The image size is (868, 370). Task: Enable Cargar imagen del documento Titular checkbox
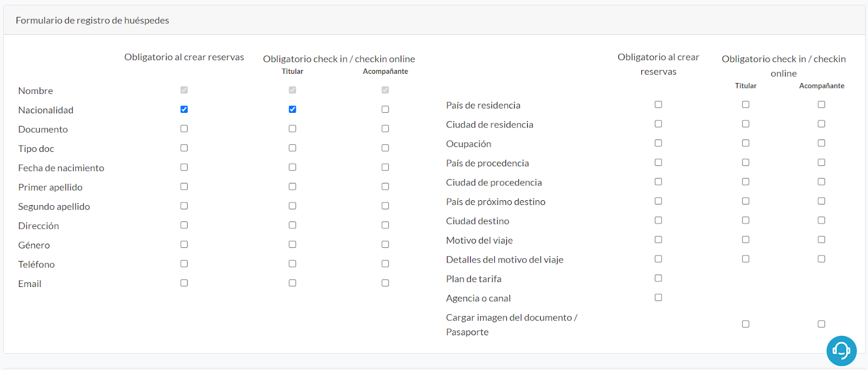[x=745, y=324]
